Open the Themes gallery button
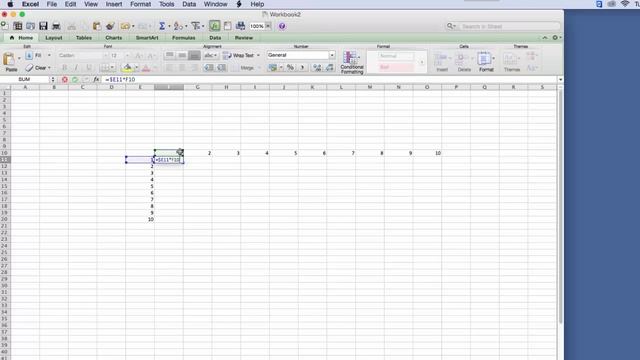Screen dimensions: 640x360 tap(511, 62)
